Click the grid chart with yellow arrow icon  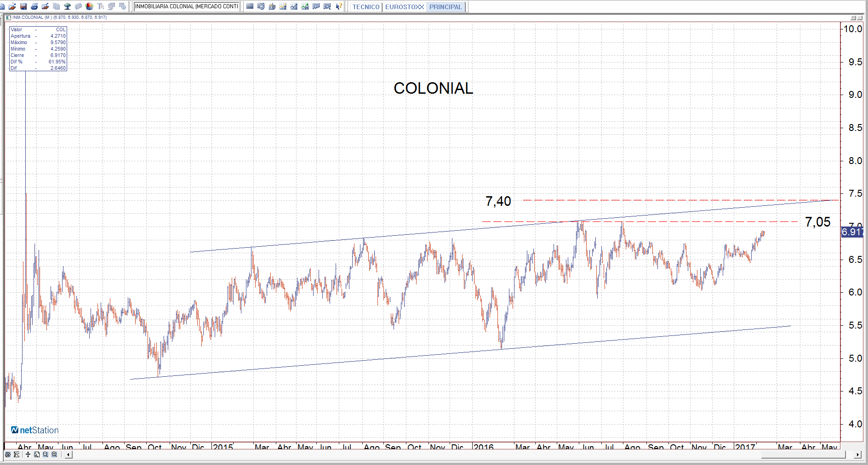(283, 6)
